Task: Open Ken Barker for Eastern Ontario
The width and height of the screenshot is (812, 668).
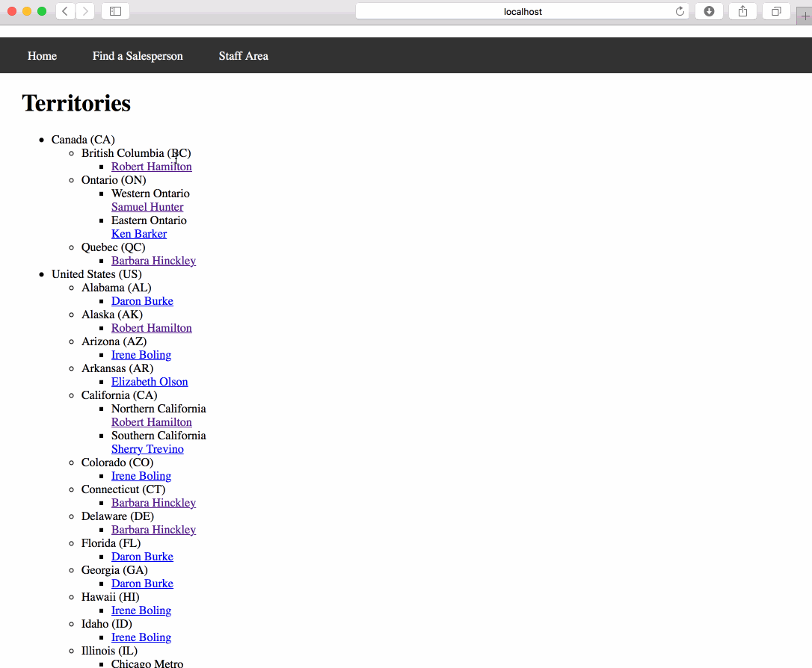Action: (x=139, y=233)
